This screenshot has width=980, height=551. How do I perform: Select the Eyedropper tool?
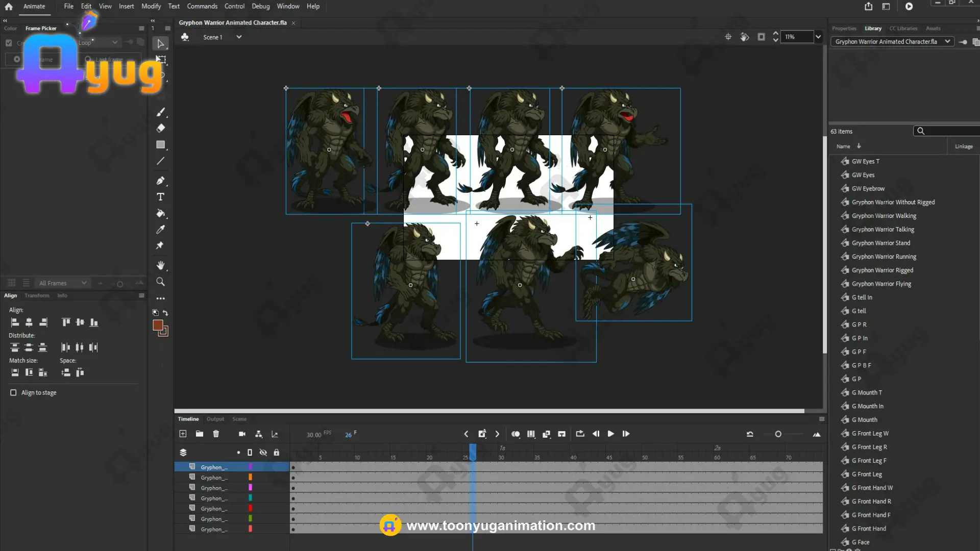pos(160,230)
